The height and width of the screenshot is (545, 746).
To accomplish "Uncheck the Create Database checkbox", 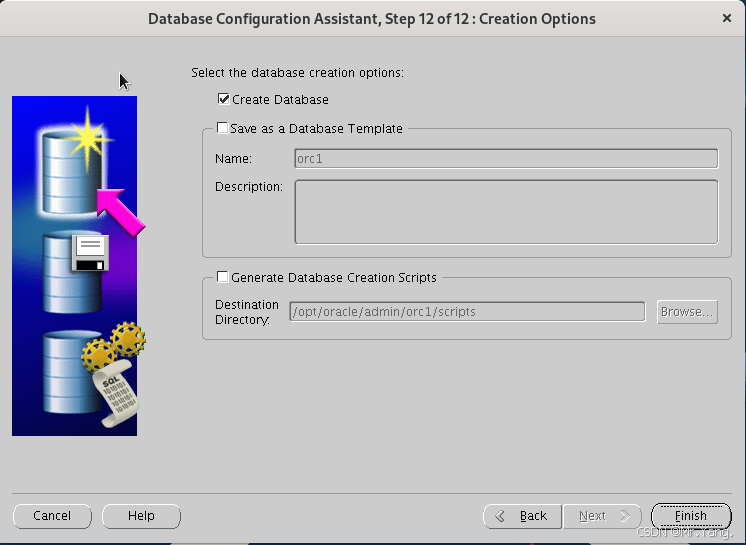I will tap(224, 99).
